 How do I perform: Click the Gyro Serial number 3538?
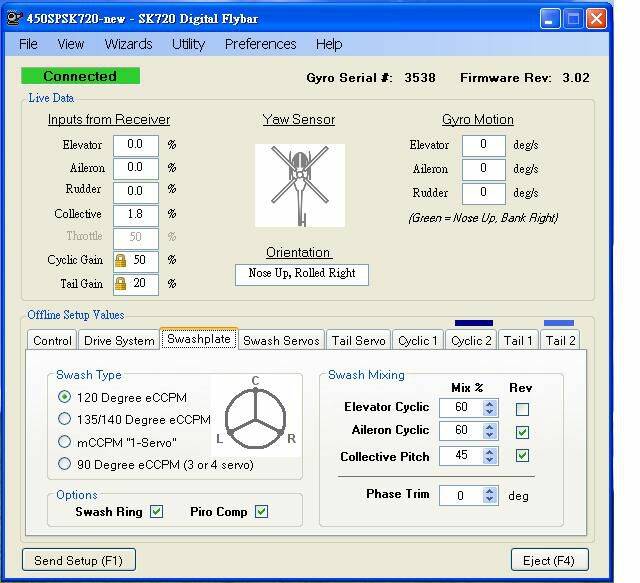[x=420, y=78]
